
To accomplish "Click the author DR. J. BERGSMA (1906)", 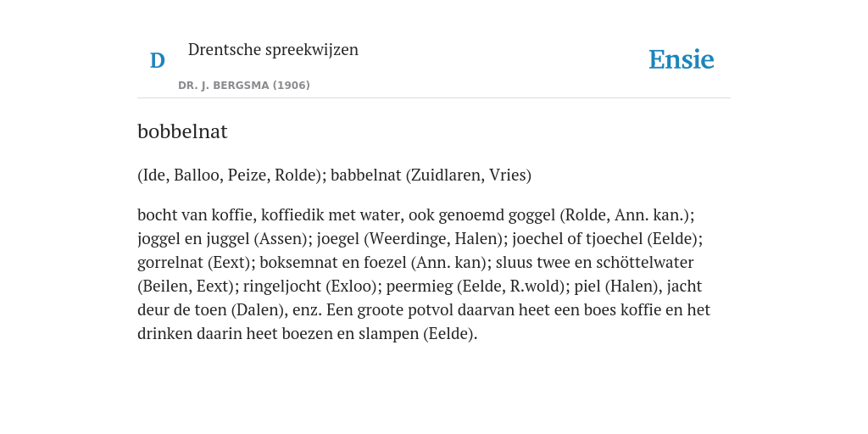I will (243, 86).
